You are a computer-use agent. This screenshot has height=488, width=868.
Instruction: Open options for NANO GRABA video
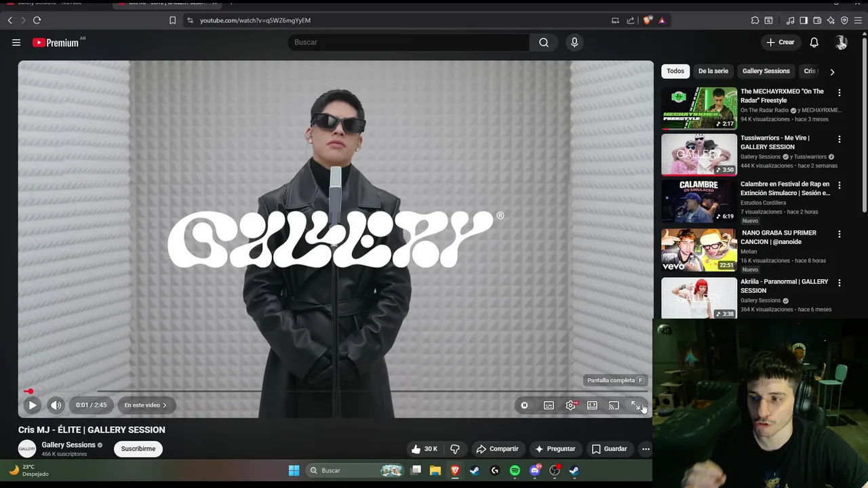[839, 235]
